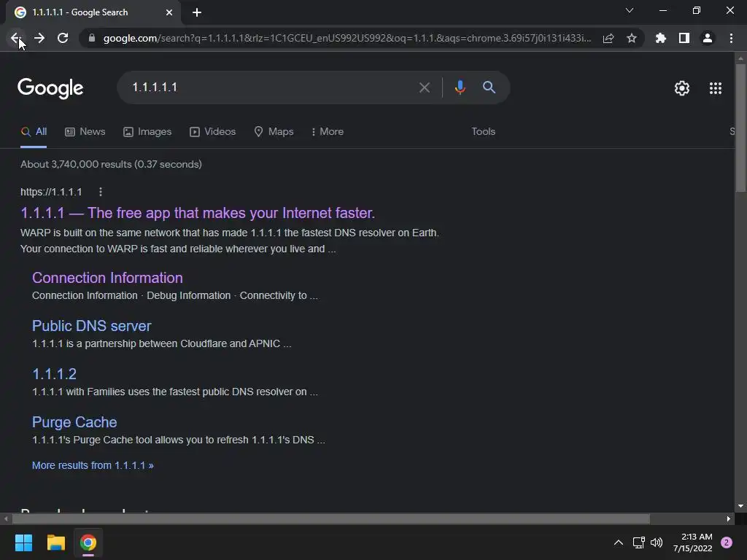Open the Public DNS server link
The width and height of the screenshot is (747, 560).
pos(91,326)
